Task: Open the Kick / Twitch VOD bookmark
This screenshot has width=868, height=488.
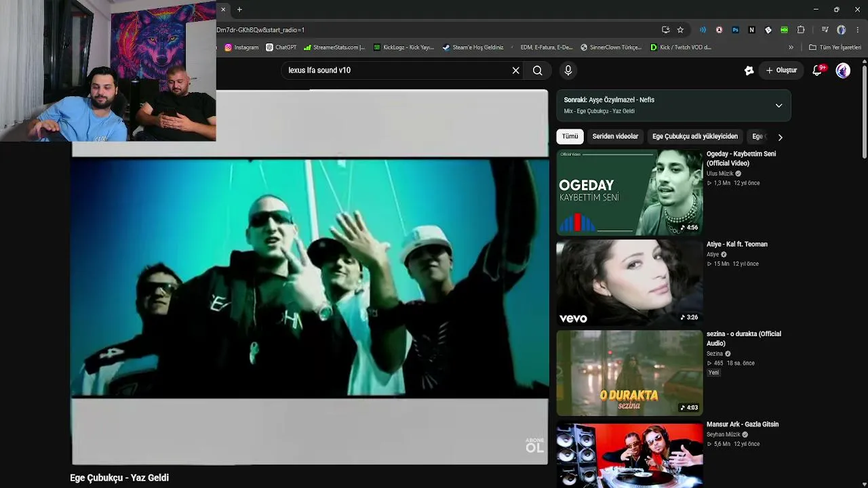Action: tap(681, 47)
